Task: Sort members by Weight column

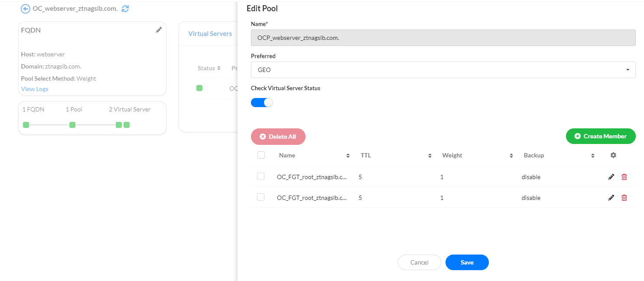Action: [511, 155]
